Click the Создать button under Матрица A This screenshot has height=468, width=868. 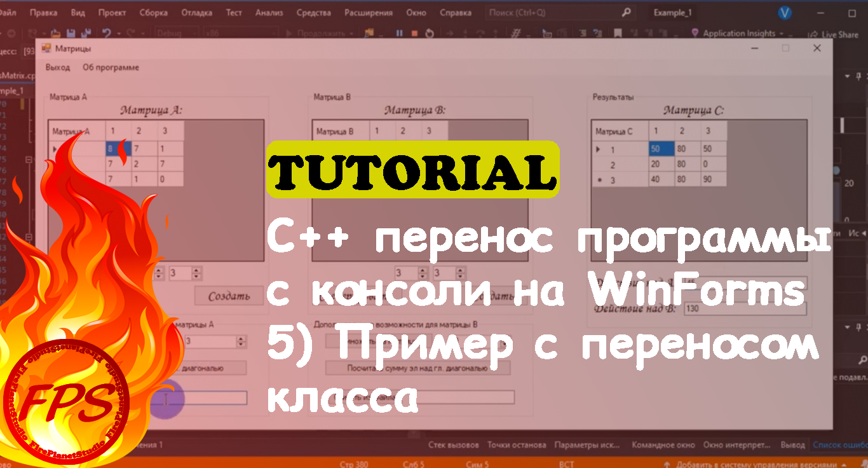click(229, 296)
